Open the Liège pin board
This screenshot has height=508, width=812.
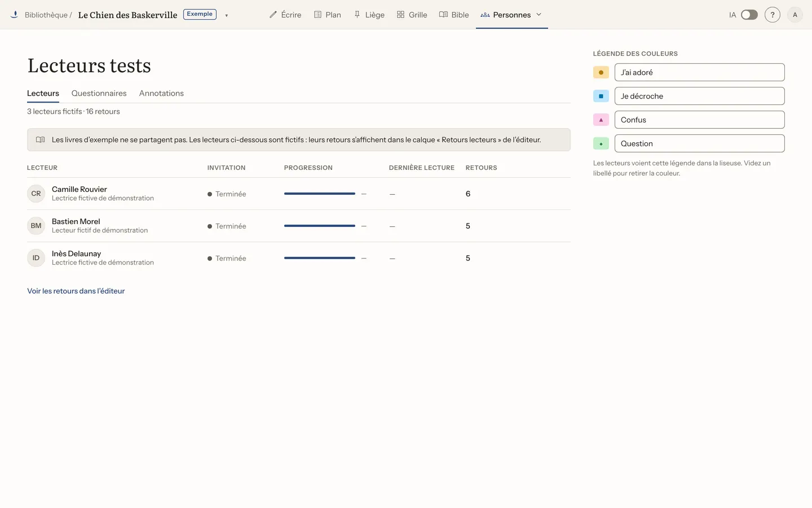coord(369,15)
